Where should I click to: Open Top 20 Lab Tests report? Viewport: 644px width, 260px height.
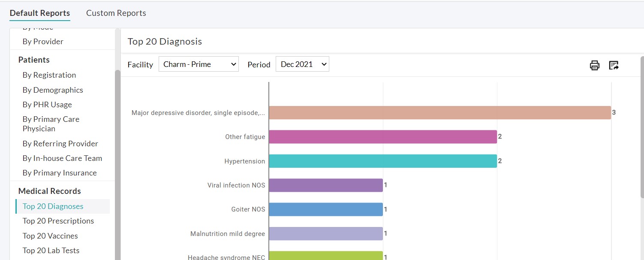(x=51, y=251)
